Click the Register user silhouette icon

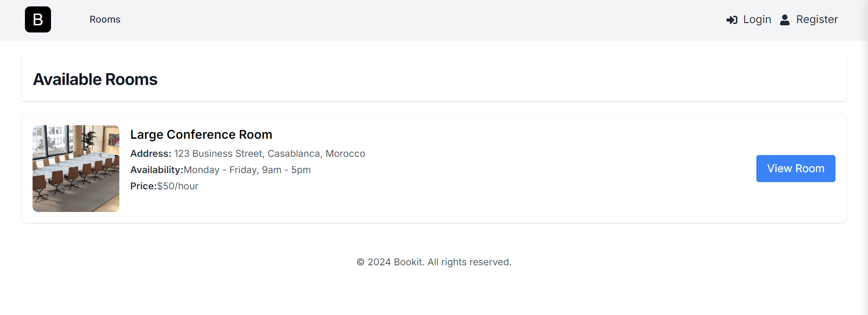pyautogui.click(x=785, y=20)
